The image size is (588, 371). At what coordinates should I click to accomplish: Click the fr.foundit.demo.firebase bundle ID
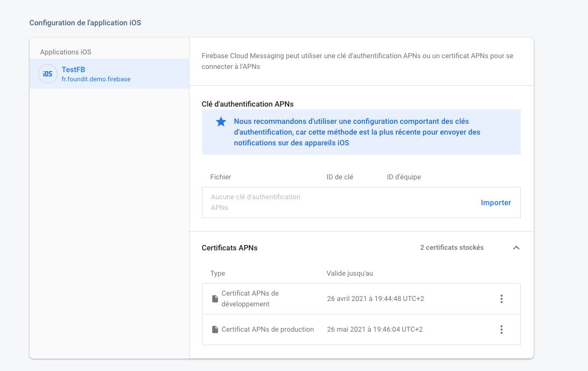(x=96, y=79)
